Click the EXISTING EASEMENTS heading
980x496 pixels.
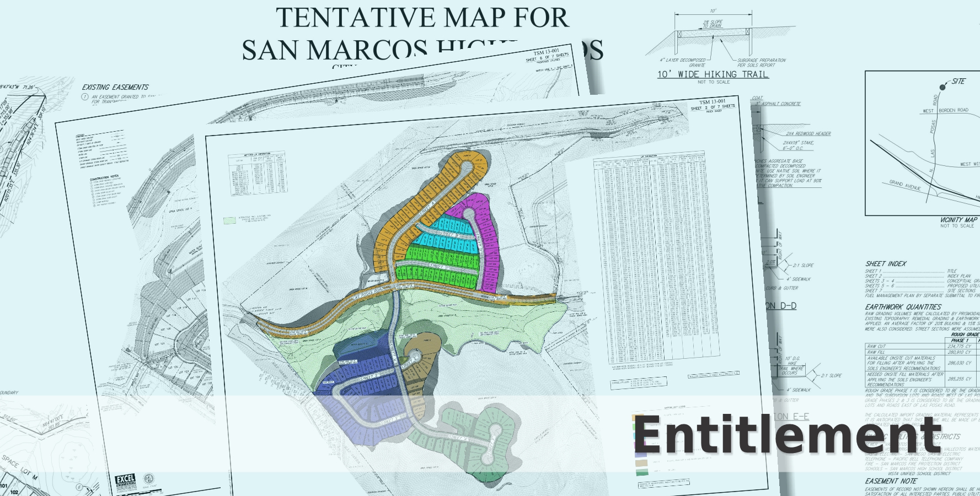(115, 87)
